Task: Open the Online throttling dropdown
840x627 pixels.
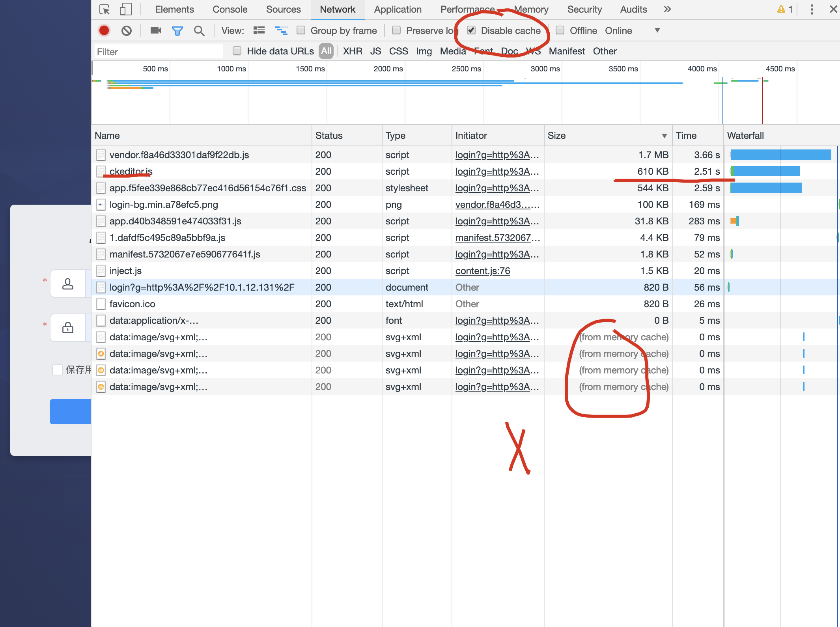Action: 633,30
